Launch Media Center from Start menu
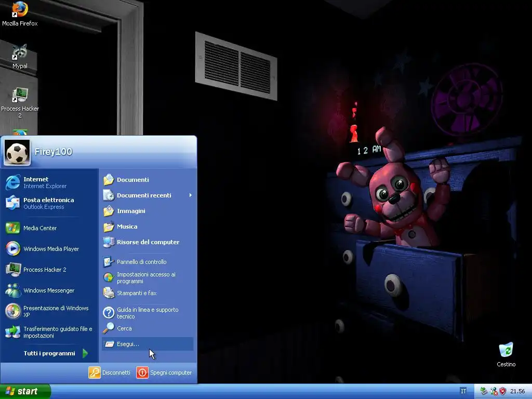The width and height of the screenshot is (532, 399). point(49,228)
